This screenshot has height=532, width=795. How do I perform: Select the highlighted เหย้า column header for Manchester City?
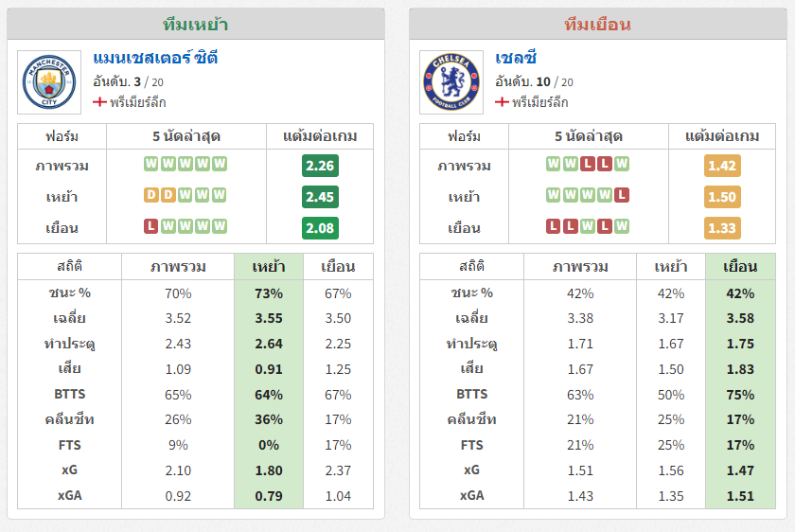tap(269, 267)
